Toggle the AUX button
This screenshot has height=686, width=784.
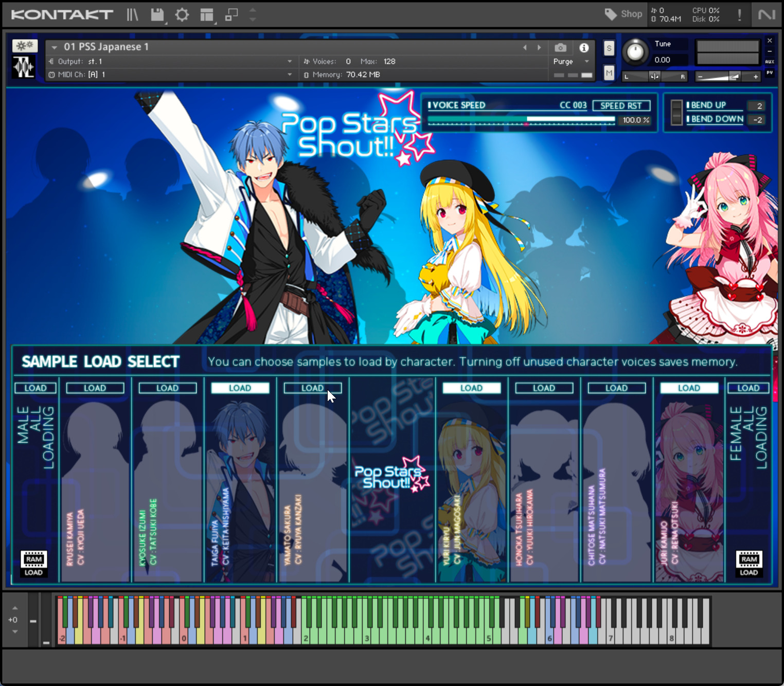pos(770,62)
